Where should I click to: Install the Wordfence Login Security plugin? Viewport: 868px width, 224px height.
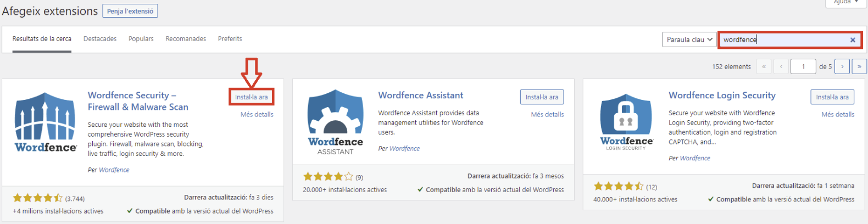click(x=832, y=97)
